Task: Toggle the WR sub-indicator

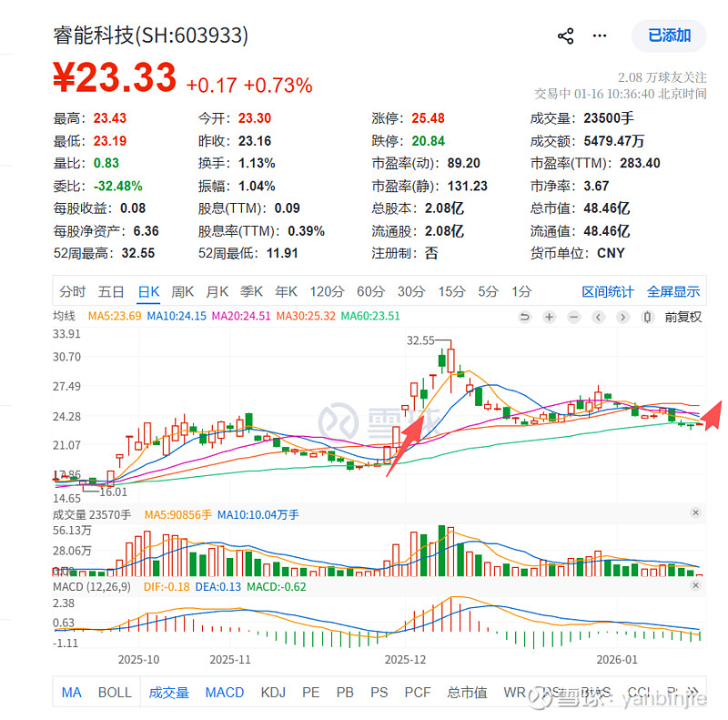Action: [514, 692]
